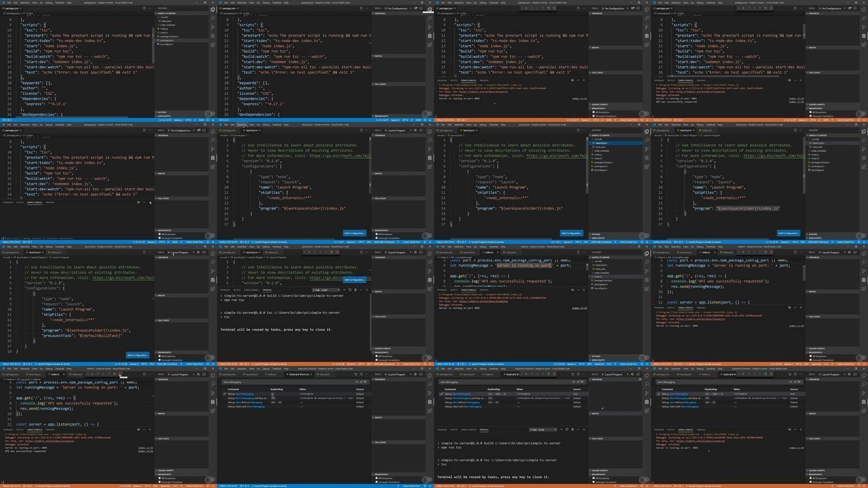868x488 pixels.
Task: Close the debug console panel in bottom-left window
Action: pyautogui.click(x=150, y=429)
